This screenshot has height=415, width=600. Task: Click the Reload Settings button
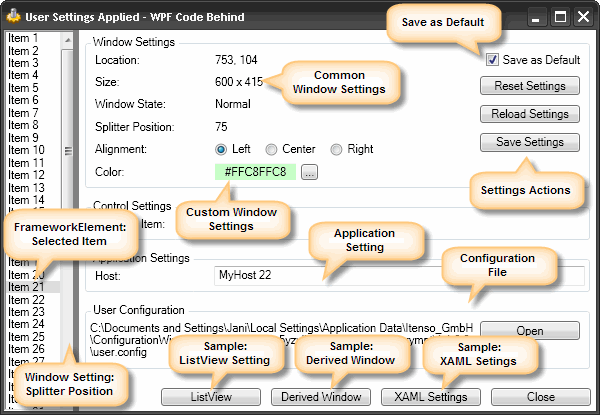(530, 114)
